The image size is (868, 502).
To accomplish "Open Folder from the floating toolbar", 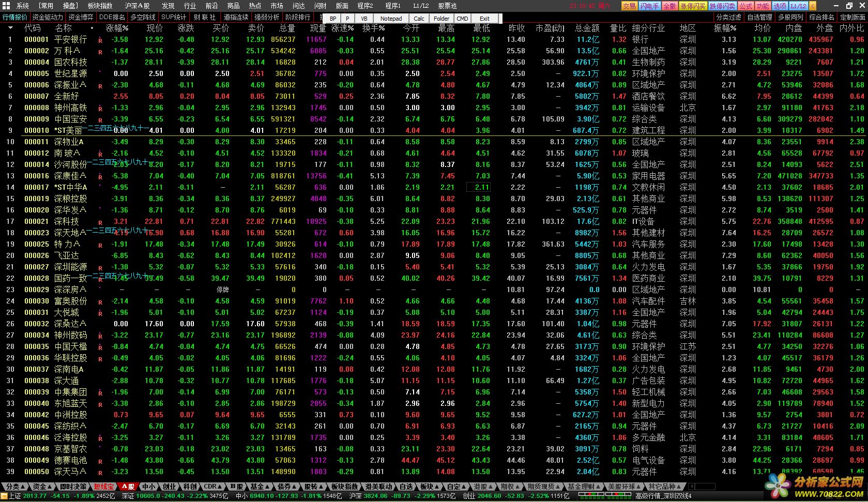I will pos(441,19).
